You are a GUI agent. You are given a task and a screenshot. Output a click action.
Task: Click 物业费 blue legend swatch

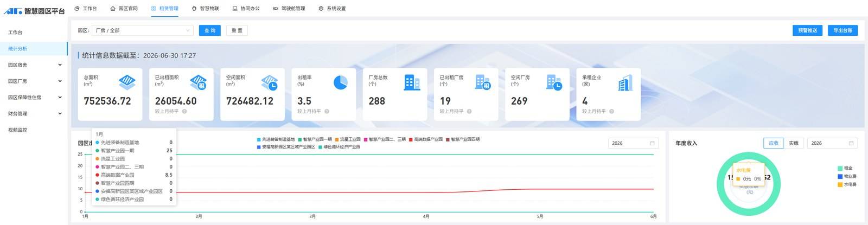[x=840, y=176]
